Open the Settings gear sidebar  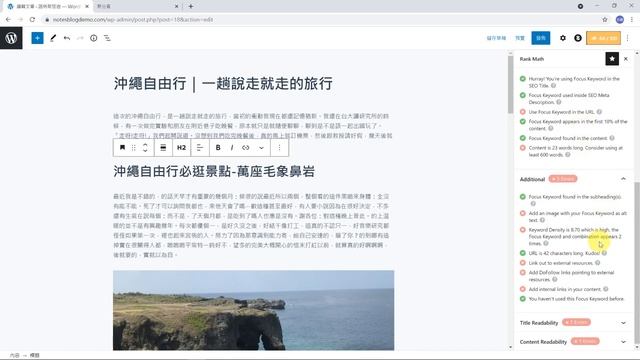562,38
